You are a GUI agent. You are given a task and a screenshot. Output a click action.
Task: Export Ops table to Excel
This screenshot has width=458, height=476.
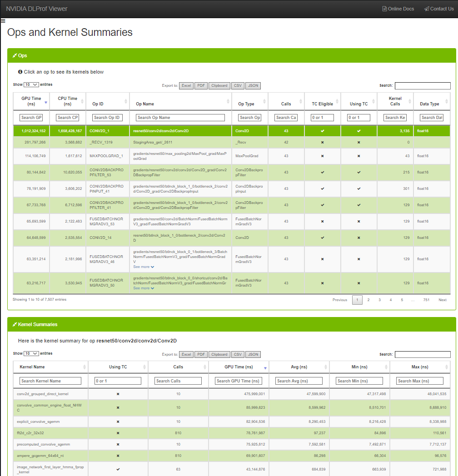(x=186, y=85)
